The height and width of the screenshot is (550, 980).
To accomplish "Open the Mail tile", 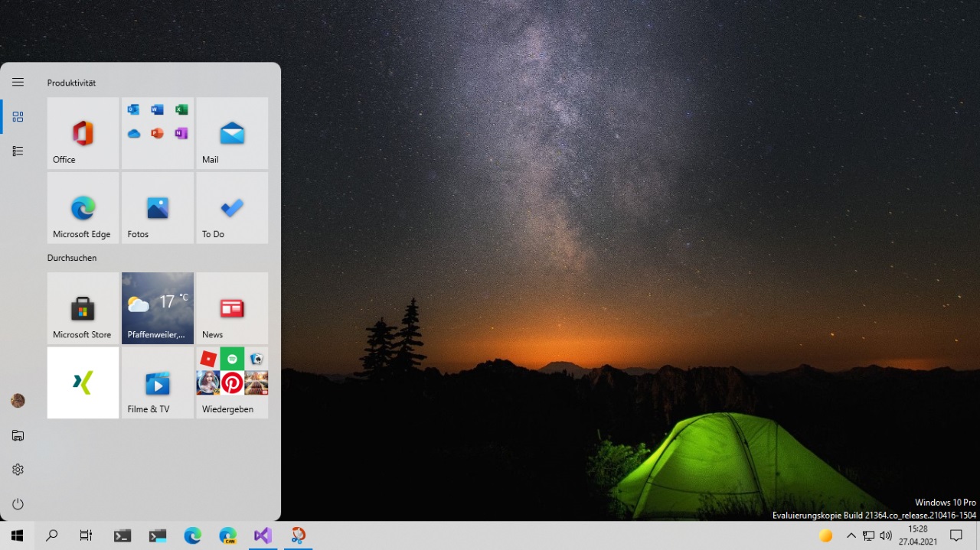I will click(232, 133).
